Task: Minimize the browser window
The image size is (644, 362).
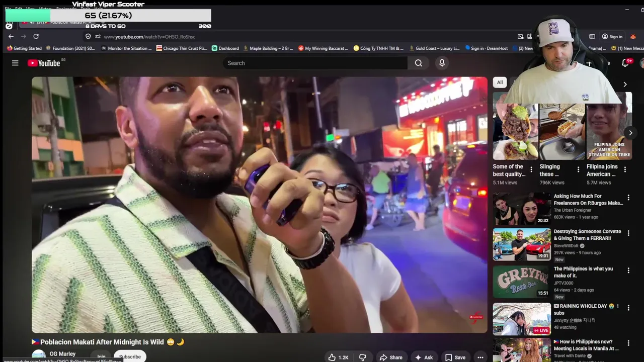Action: [x=627, y=9]
